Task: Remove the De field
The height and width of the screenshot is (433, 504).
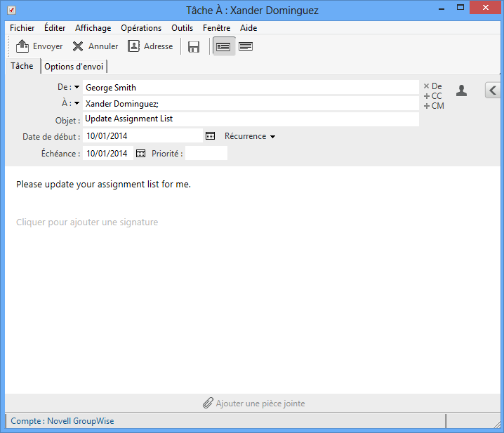Action: point(432,86)
